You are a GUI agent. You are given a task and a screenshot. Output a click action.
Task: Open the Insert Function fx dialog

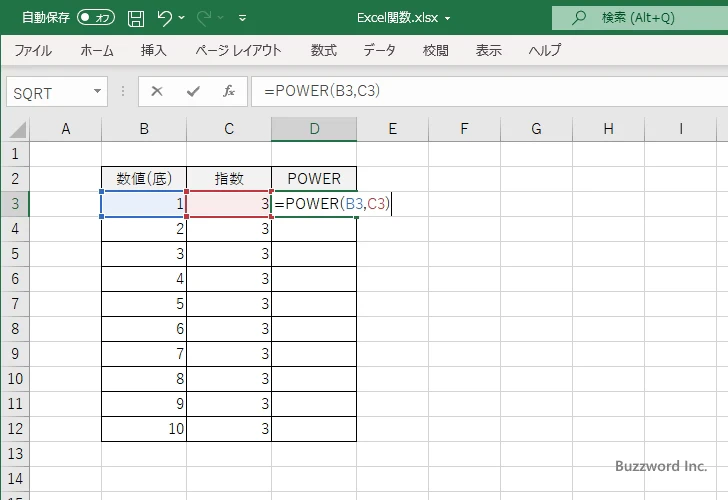228,91
